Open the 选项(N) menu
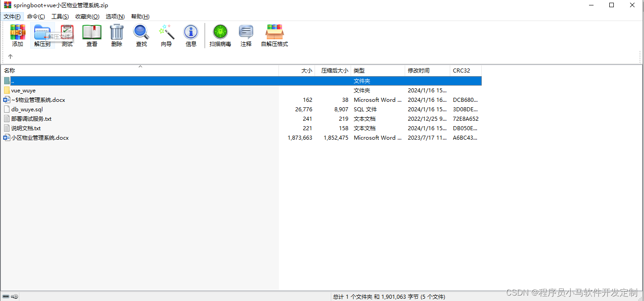The height and width of the screenshot is (301, 644). pos(115,16)
